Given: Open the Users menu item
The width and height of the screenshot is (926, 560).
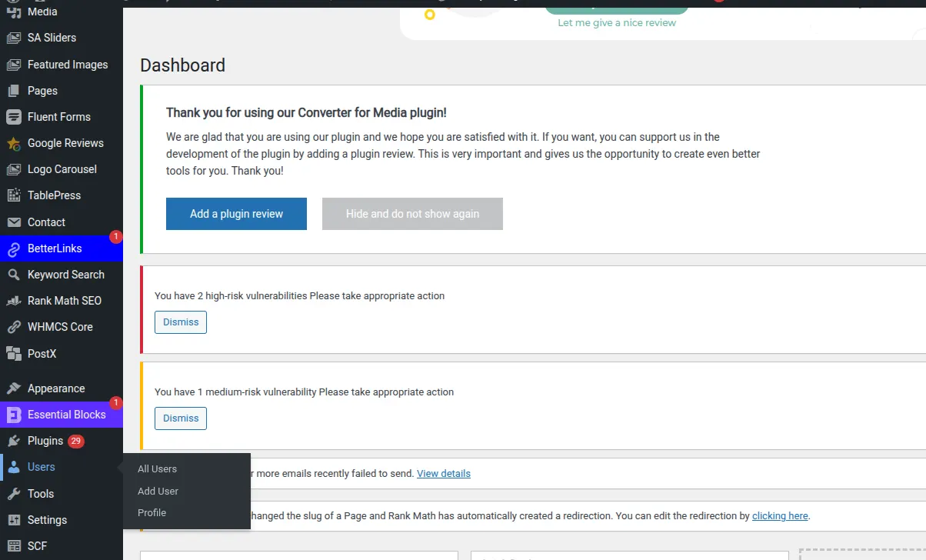Looking at the screenshot, I should (62, 467).
